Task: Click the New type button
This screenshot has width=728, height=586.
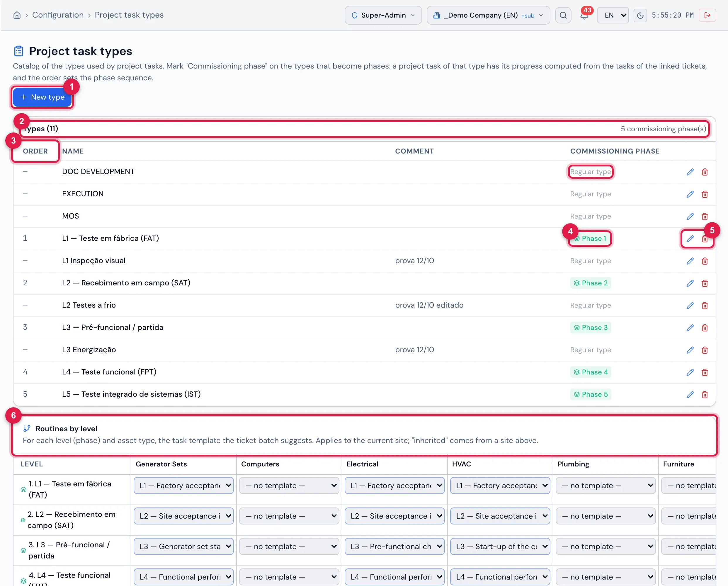Action: pyautogui.click(x=42, y=97)
